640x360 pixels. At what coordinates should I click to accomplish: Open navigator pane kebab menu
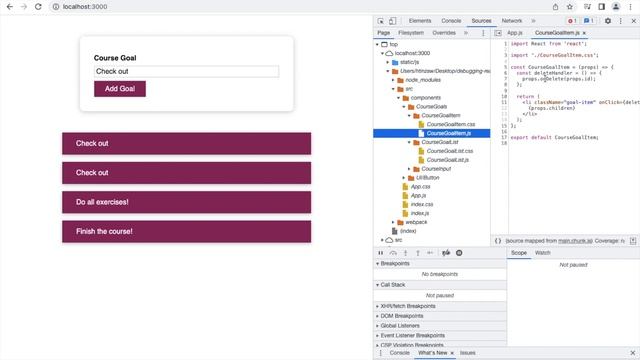[483, 33]
